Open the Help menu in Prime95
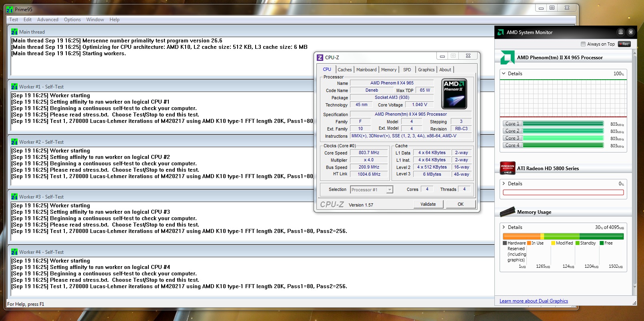Image resolution: width=644 pixels, height=321 pixels. coord(114,20)
